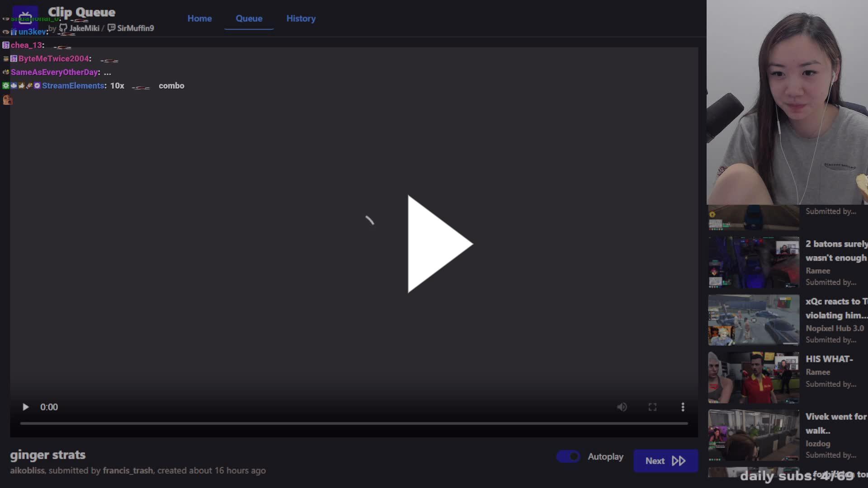
Task: Click the StreamElements verified badge in chat
Action: pyautogui.click(x=38, y=85)
